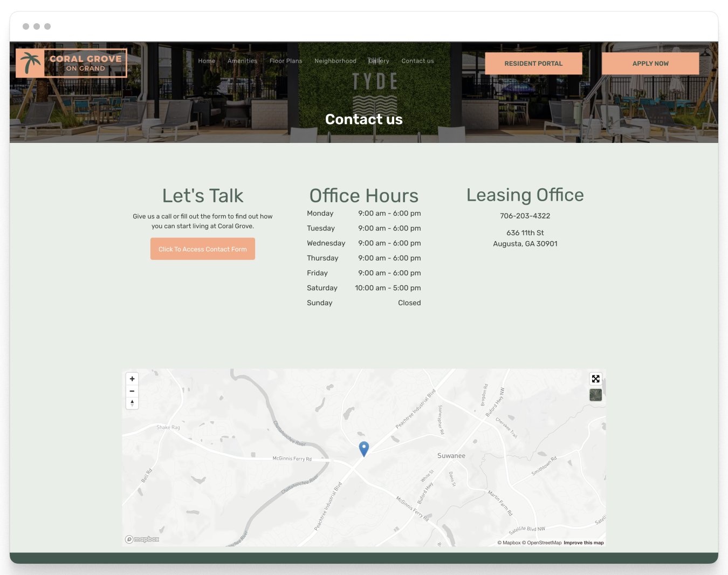Reset the map compass bearing
Viewport: 728px width, 575px height.
coord(132,403)
